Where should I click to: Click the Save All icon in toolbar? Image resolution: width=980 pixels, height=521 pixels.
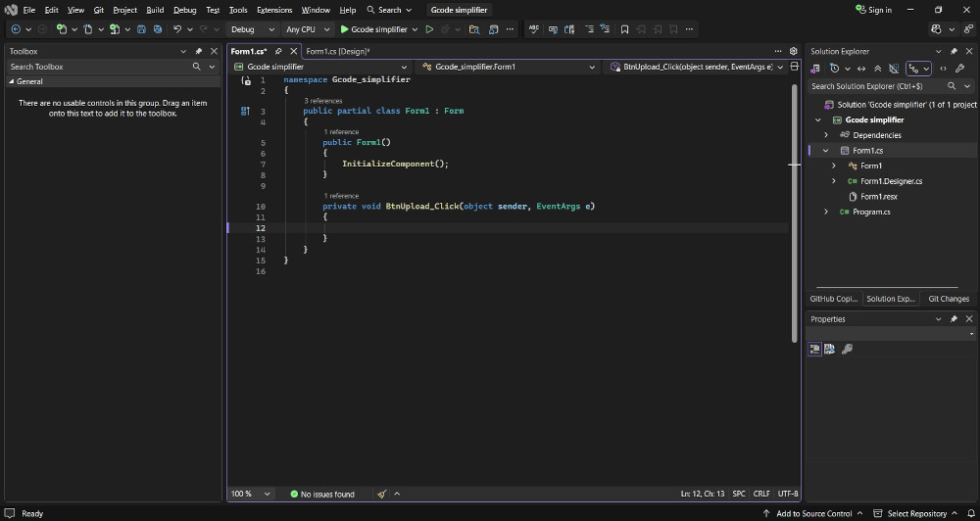coord(159,29)
